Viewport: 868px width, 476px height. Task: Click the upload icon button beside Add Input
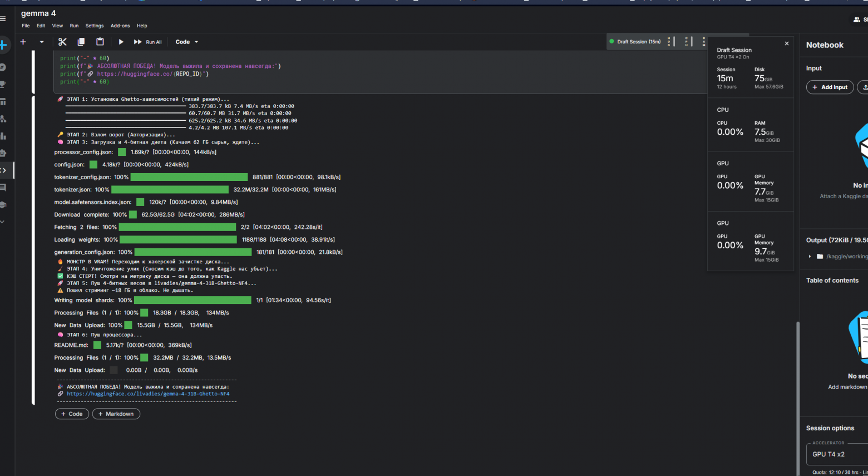(x=864, y=87)
